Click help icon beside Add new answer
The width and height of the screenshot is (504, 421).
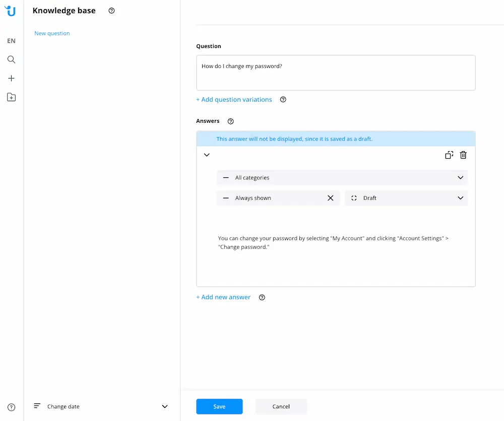[262, 298]
